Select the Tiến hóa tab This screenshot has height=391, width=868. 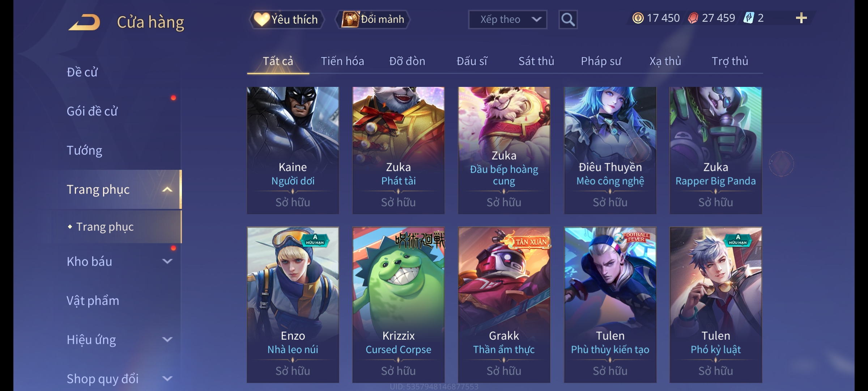(x=342, y=61)
